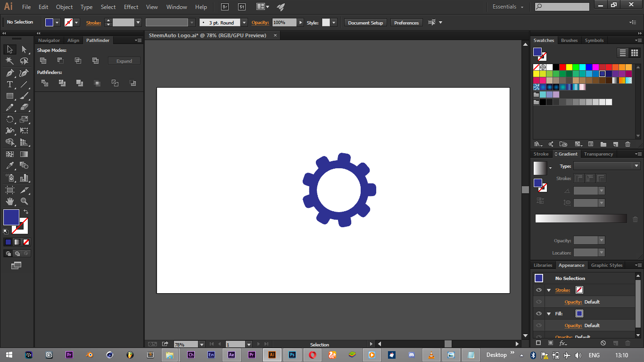
Task: Select the Direct Selection tool
Action: pos(24,49)
